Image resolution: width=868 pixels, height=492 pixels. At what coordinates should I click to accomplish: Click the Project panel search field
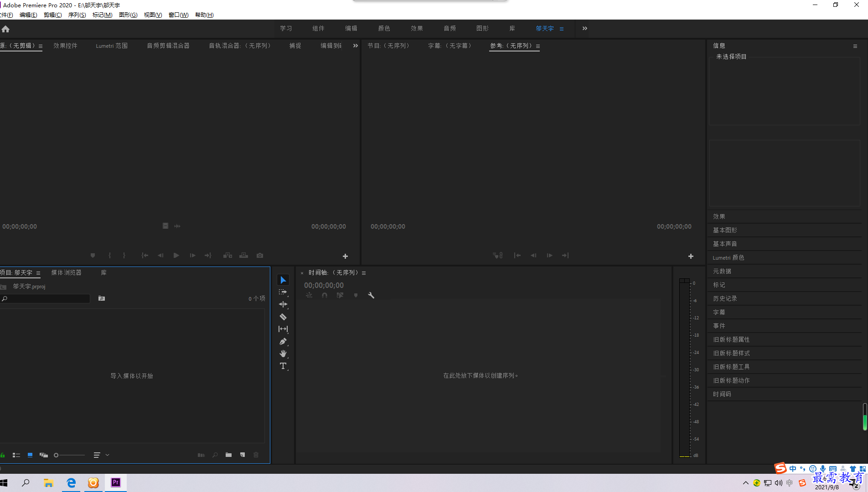pos(46,298)
